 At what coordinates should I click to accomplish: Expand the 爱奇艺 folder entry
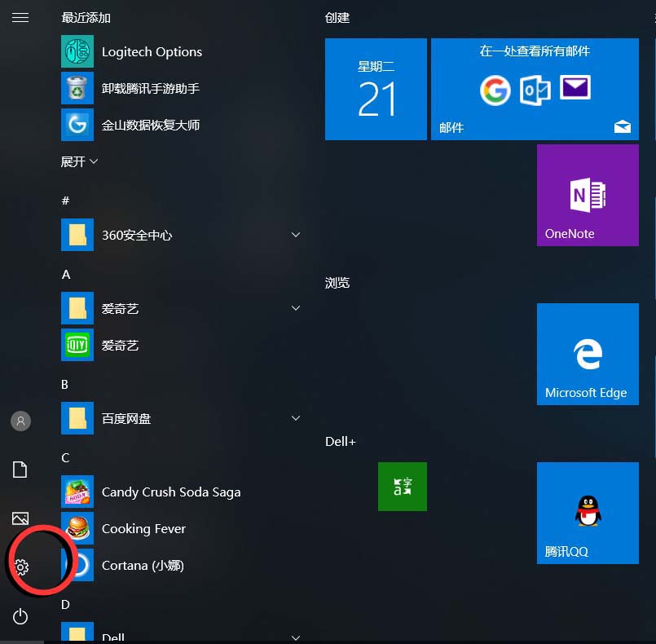[295, 308]
